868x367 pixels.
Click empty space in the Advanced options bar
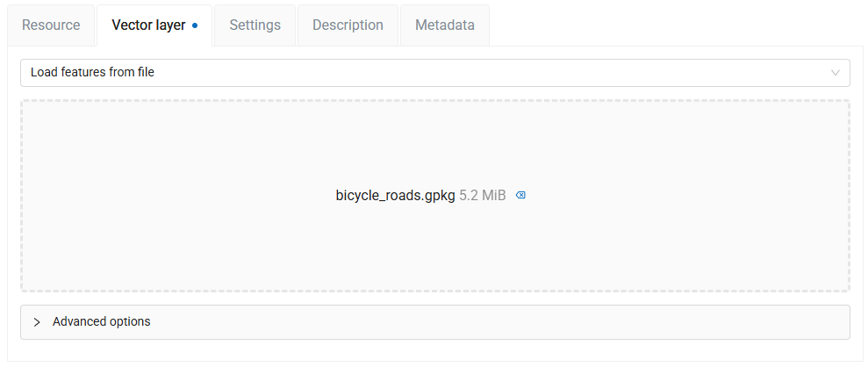click(x=527, y=322)
